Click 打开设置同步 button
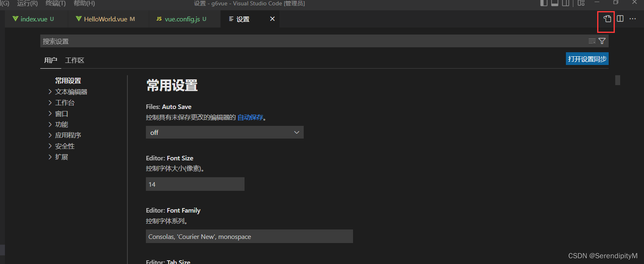Screen dimensions: 644x264 [x=587, y=59]
